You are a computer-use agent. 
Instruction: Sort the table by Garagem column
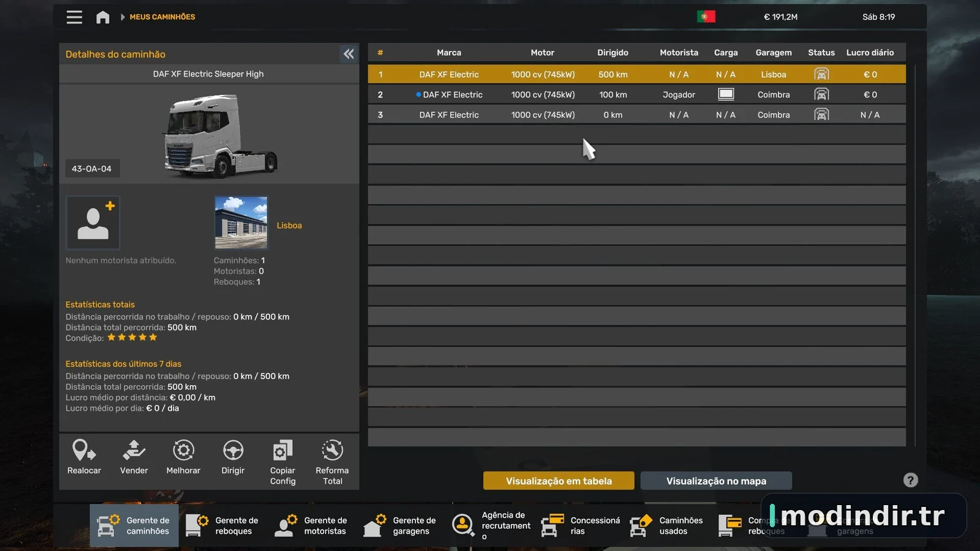pos(774,53)
